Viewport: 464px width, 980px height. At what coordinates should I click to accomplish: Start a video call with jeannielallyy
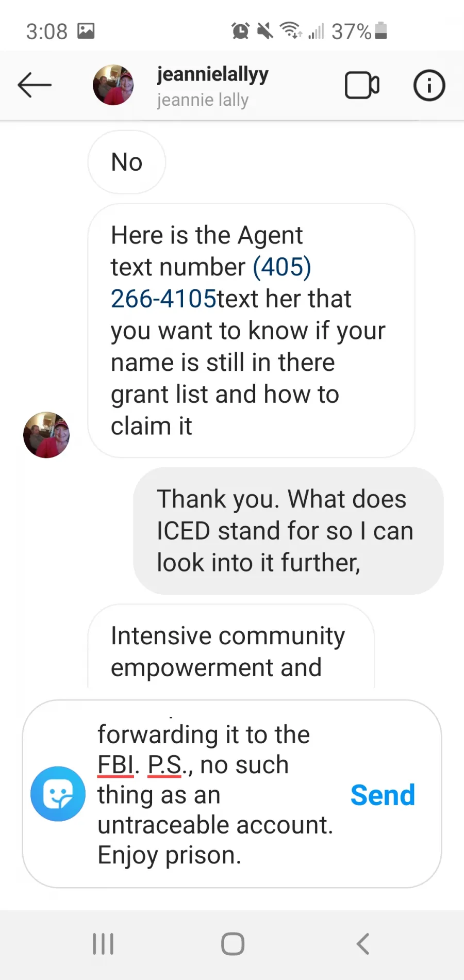tap(362, 85)
